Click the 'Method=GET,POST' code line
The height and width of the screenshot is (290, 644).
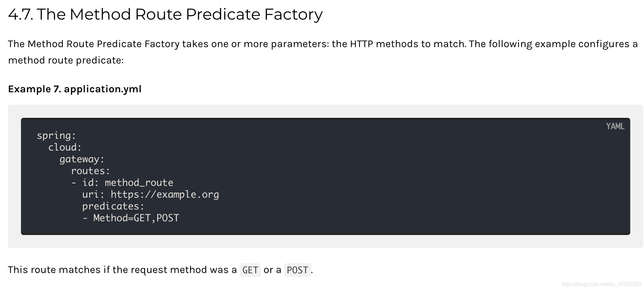(136, 218)
